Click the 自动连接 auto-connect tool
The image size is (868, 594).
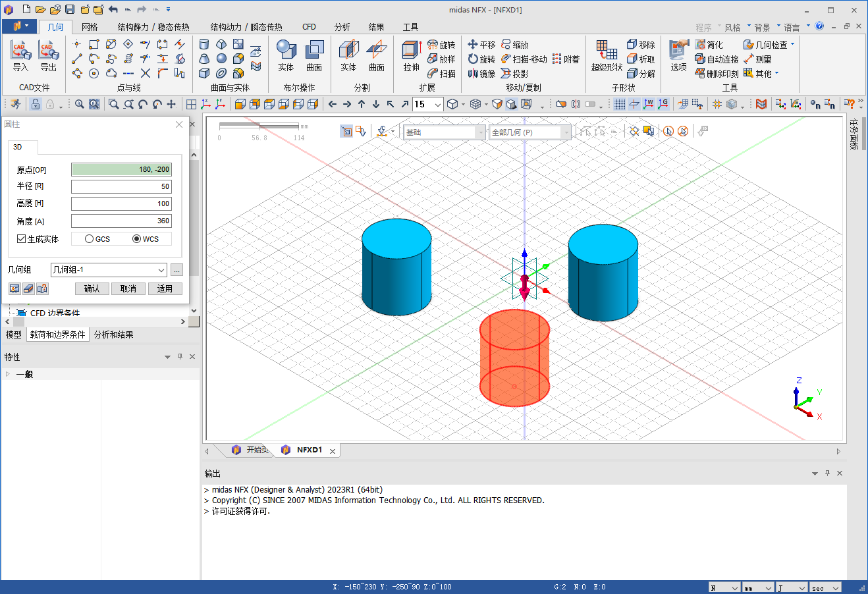tap(717, 59)
